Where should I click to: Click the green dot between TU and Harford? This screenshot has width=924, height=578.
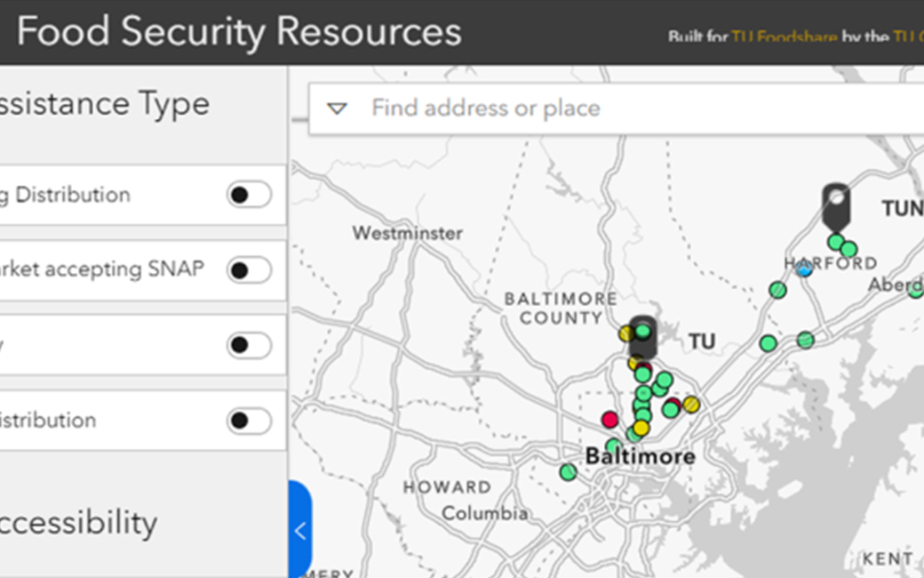[x=769, y=343]
